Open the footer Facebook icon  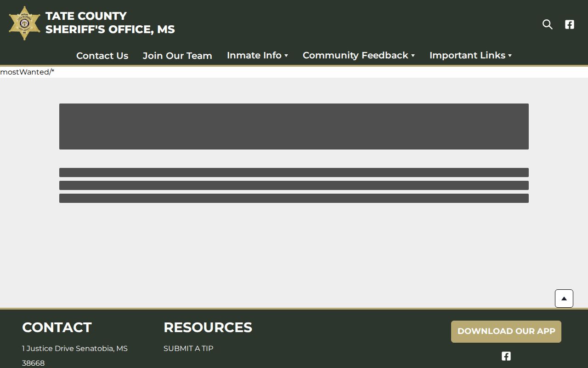tap(506, 356)
